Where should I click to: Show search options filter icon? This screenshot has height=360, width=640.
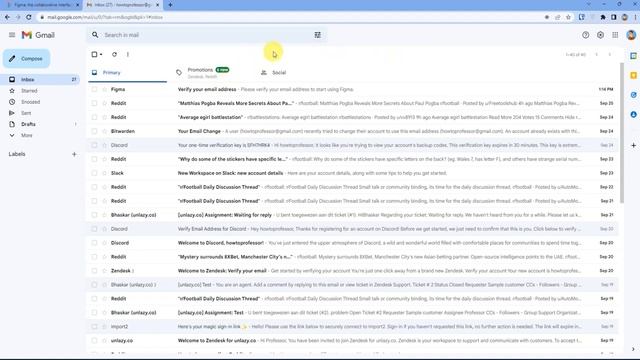318,35
